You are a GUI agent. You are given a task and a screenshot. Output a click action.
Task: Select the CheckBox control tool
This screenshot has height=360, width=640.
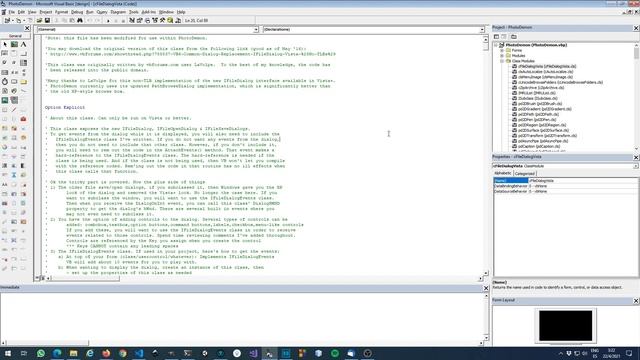click(x=5, y=63)
